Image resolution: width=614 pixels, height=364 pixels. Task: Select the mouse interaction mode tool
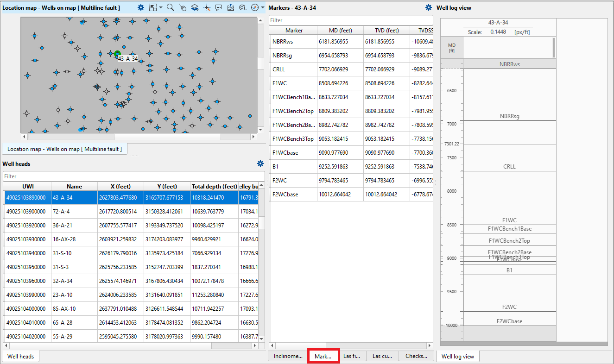[x=183, y=8]
